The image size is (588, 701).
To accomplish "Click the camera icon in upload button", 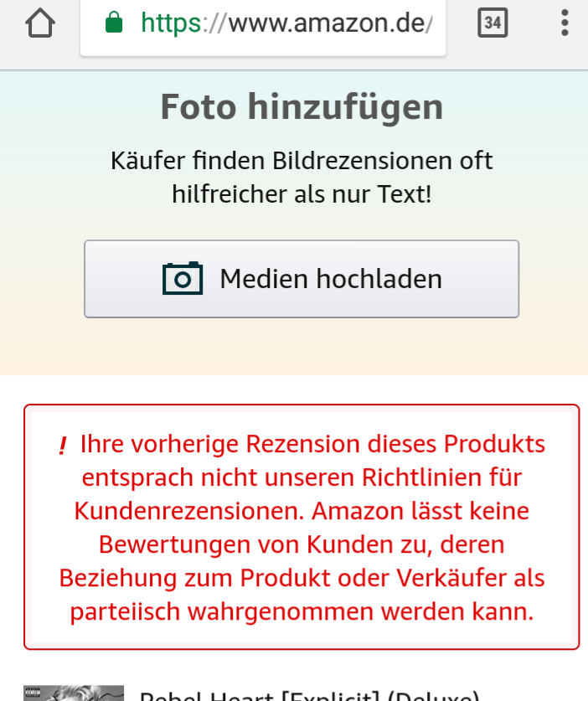I will [183, 279].
